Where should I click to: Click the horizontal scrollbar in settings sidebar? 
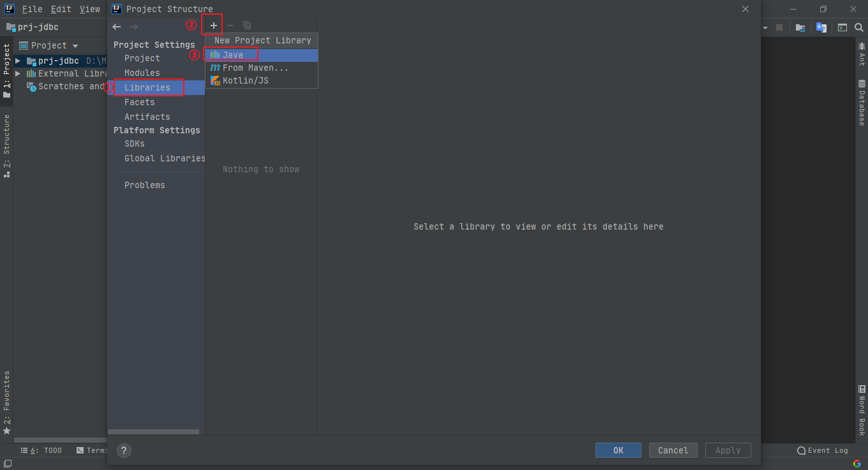(x=153, y=432)
